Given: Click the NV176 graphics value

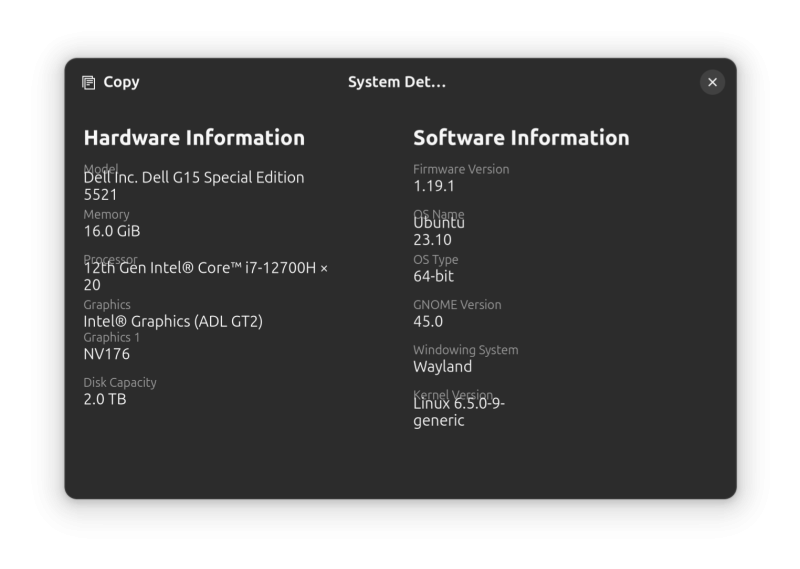Looking at the screenshot, I should pyautogui.click(x=107, y=354).
